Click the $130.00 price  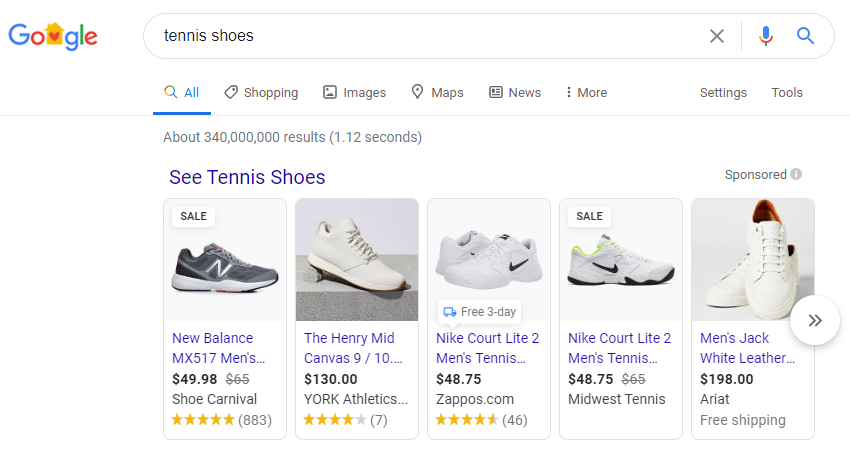(331, 379)
